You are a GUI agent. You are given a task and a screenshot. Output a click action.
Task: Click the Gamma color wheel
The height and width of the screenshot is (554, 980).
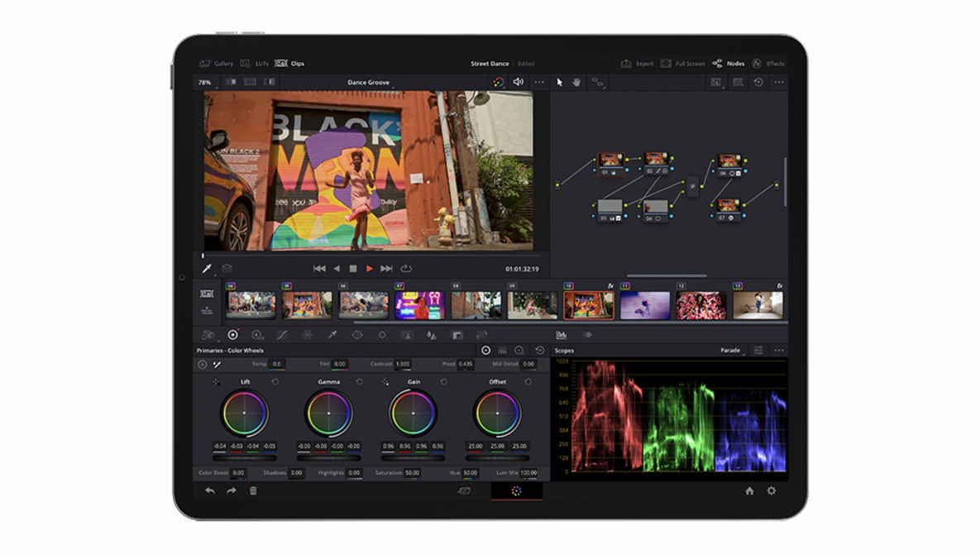(x=329, y=413)
